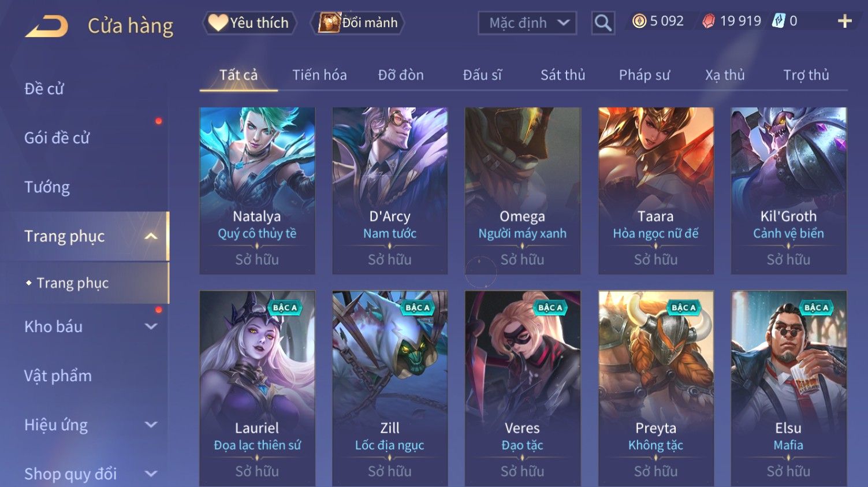Open Yêu thích favorites heart button
This screenshot has width=868, height=487.
pyautogui.click(x=249, y=23)
